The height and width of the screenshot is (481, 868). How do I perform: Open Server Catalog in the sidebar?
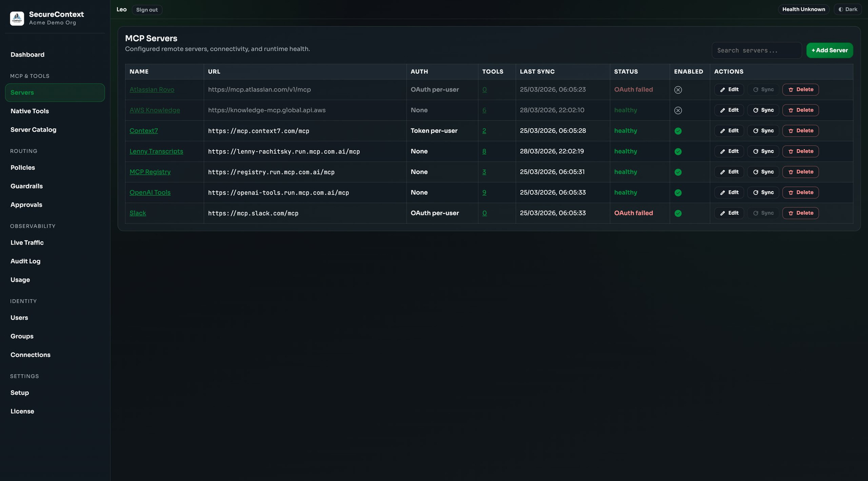(33, 130)
